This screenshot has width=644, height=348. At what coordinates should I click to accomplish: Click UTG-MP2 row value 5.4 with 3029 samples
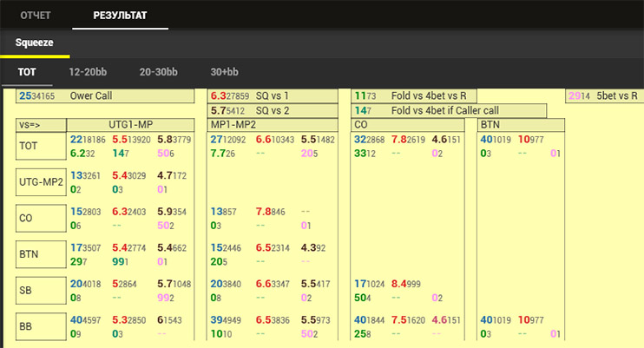(129, 176)
